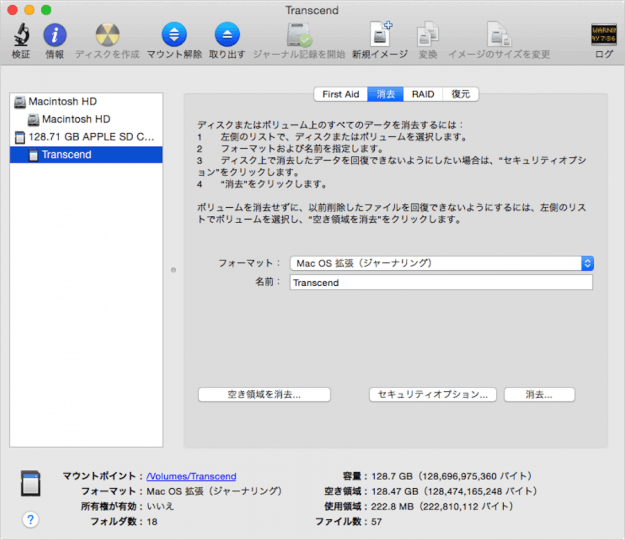The height and width of the screenshot is (540, 625).
Task: Switch to the RAID tab
Action: pyautogui.click(x=423, y=94)
